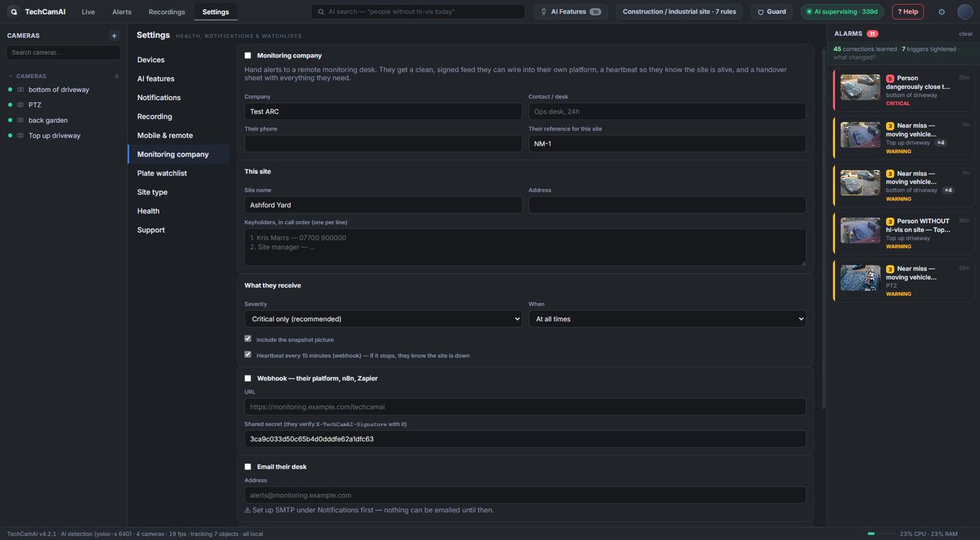Open the theme toggle sun icon
This screenshot has height=540, width=980.
pos(941,12)
